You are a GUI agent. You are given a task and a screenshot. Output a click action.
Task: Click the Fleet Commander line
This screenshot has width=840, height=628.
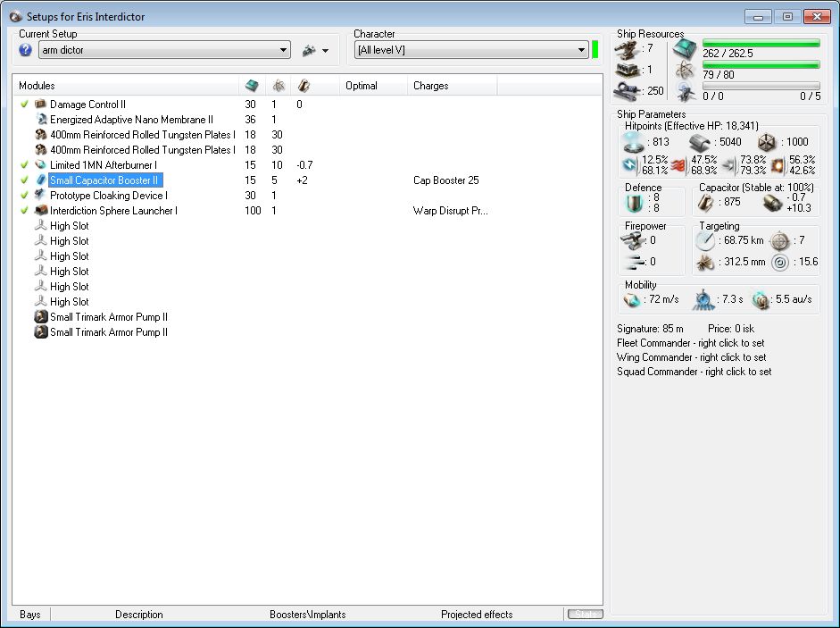tap(691, 343)
